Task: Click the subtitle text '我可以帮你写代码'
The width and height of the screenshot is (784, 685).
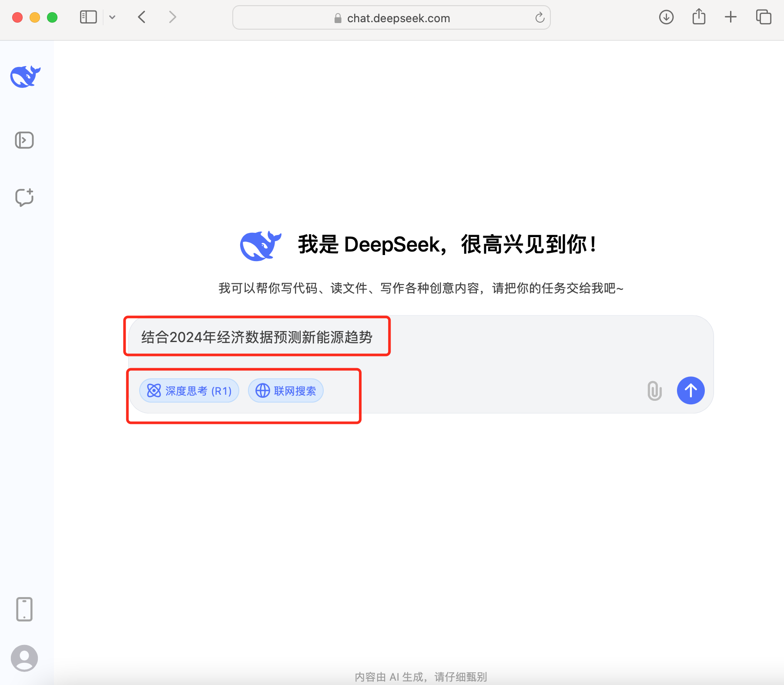Action: tap(268, 288)
